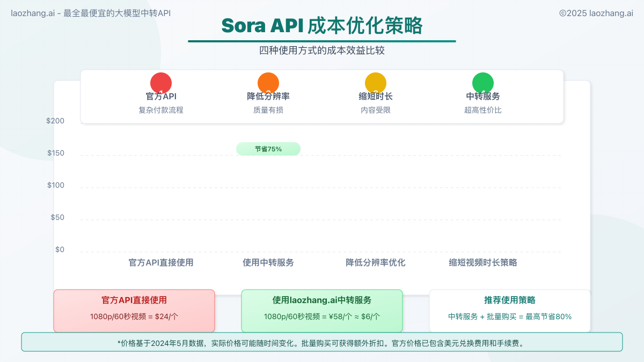Click the $50 axis label
This screenshot has width=644, height=362.
pyautogui.click(x=57, y=217)
